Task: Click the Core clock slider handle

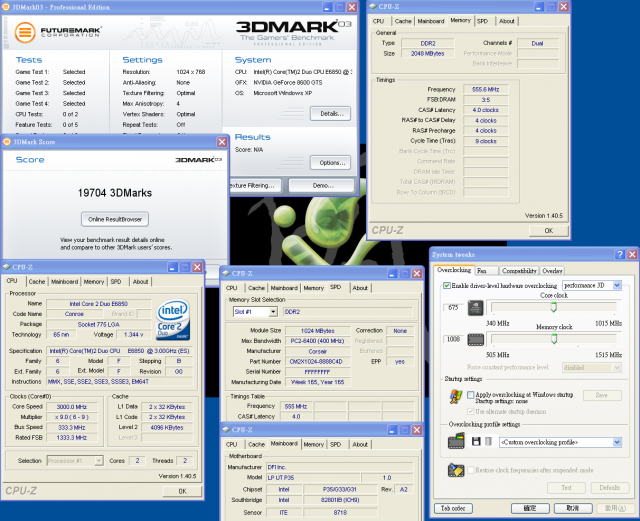Action: pyautogui.click(x=553, y=307)
